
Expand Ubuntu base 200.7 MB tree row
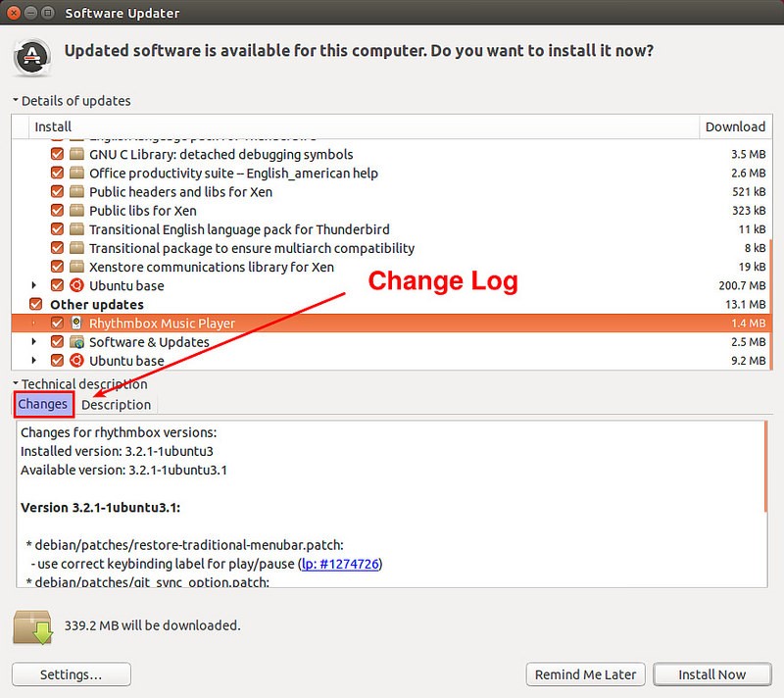(33, 285)
